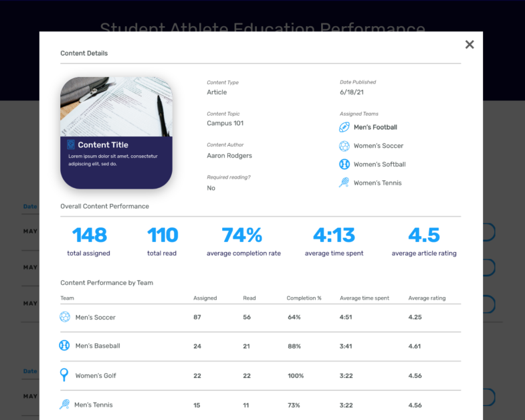Click the Men's Tennis row icon
The height and width of the screenshot is (420, 525).
point(64,405)
